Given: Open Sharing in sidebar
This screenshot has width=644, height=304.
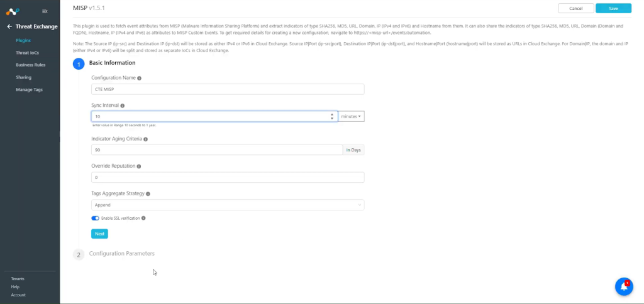Looking at the screenshot, I should [x=23, y=77].
